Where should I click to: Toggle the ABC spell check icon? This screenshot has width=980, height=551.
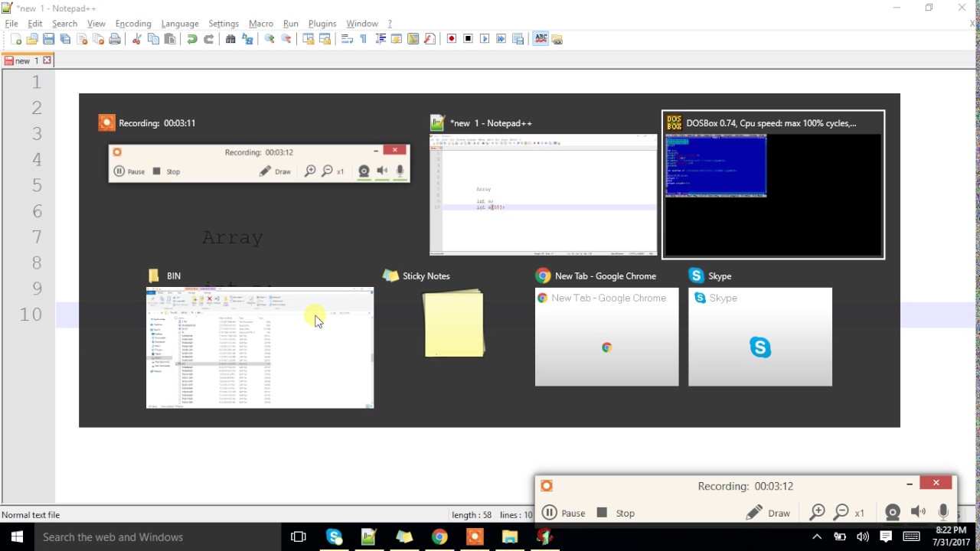541,39
